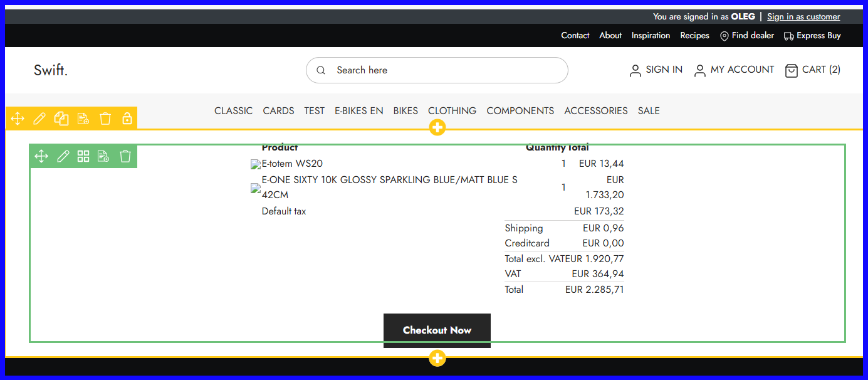Toggle the padlock icon in yellow toolbar

pos(127,119)
